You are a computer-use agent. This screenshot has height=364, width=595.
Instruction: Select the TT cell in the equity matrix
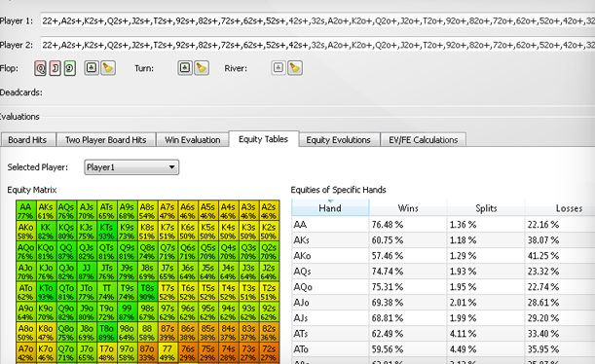click(x=107, y=291)
